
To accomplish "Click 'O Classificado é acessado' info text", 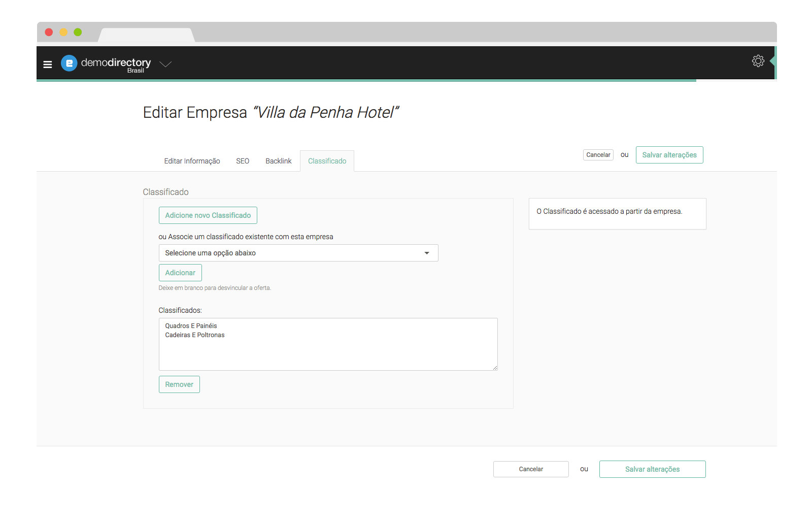I will pyautogui.click(x=610, y=211).
